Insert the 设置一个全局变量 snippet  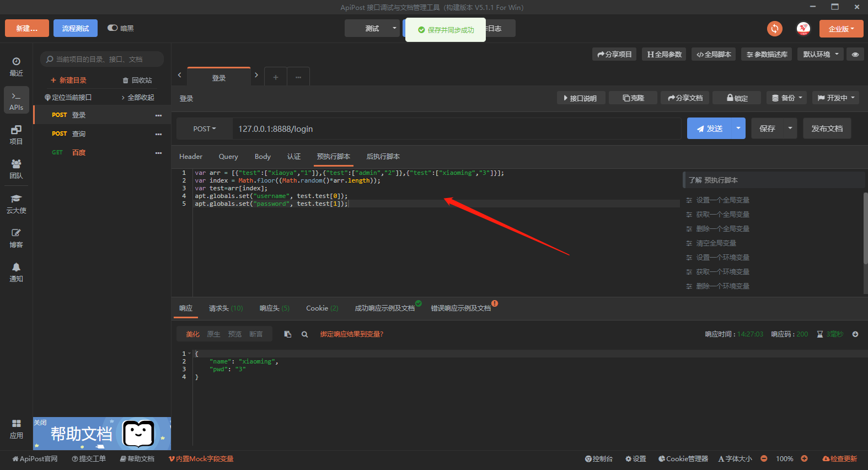pyautogui.click(x=722, y=200)
